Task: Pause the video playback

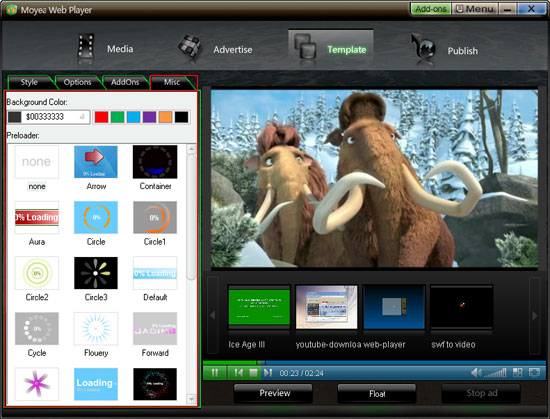Action: (x=215, y=373)
